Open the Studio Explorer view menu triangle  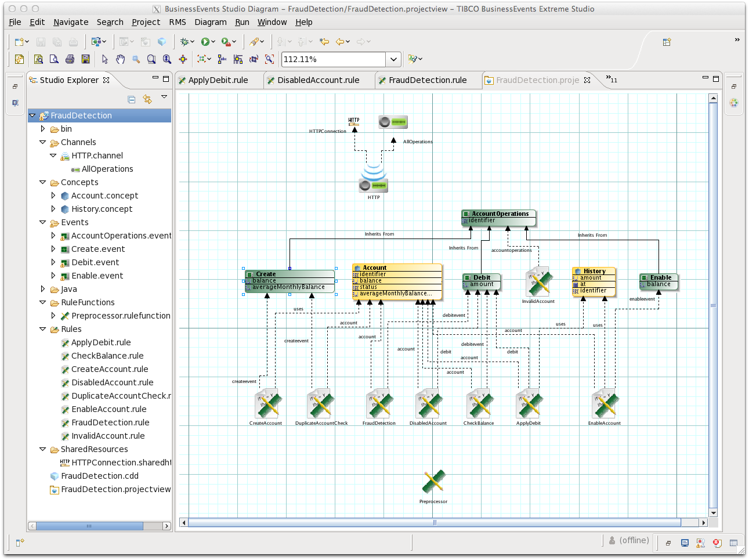pos(164,97)
